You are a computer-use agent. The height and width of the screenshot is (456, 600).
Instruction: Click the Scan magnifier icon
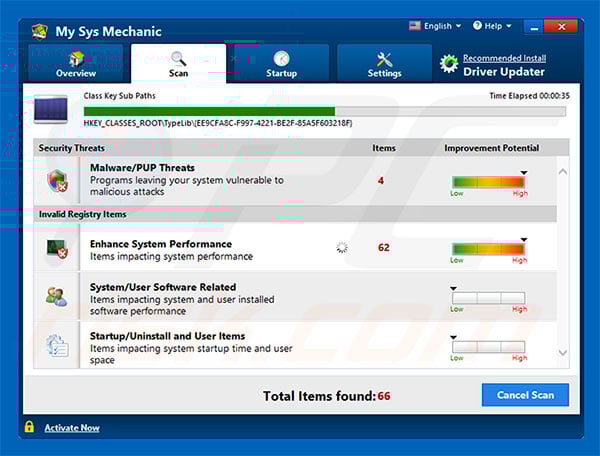tap(179, 59)
